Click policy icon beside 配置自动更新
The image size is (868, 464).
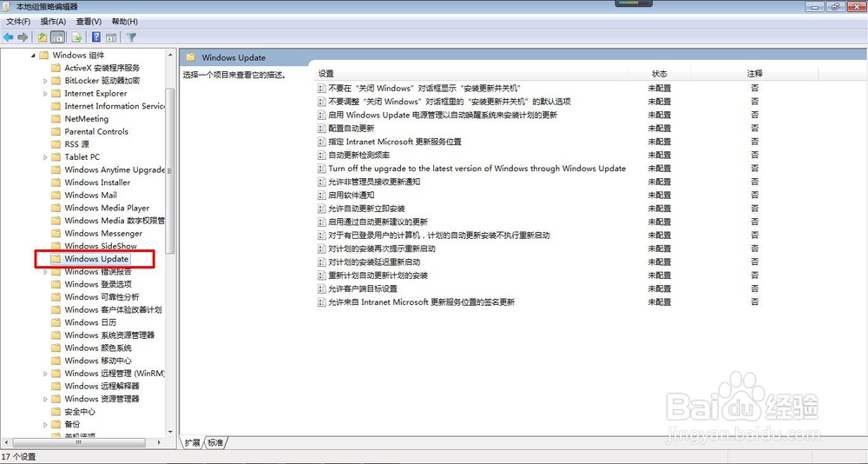click(322, 128)
